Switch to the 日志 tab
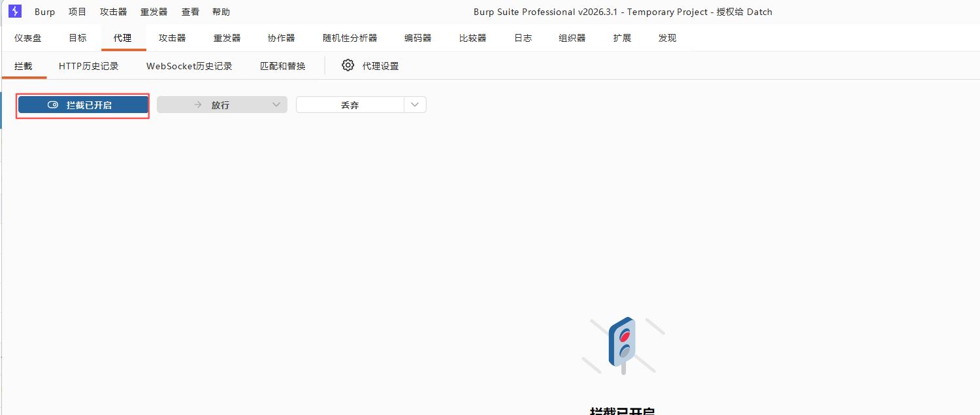 (x=523, y=38)
